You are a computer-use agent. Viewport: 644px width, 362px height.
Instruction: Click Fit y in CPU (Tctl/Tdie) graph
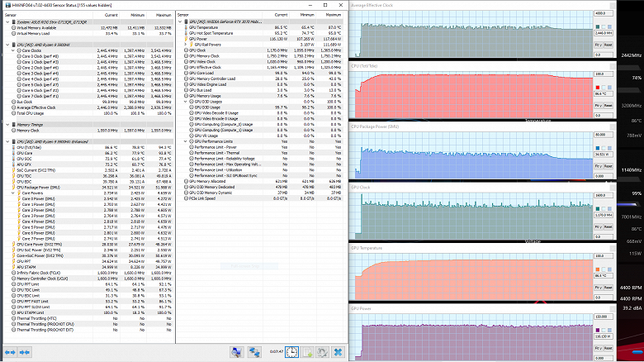pos(599,106)
